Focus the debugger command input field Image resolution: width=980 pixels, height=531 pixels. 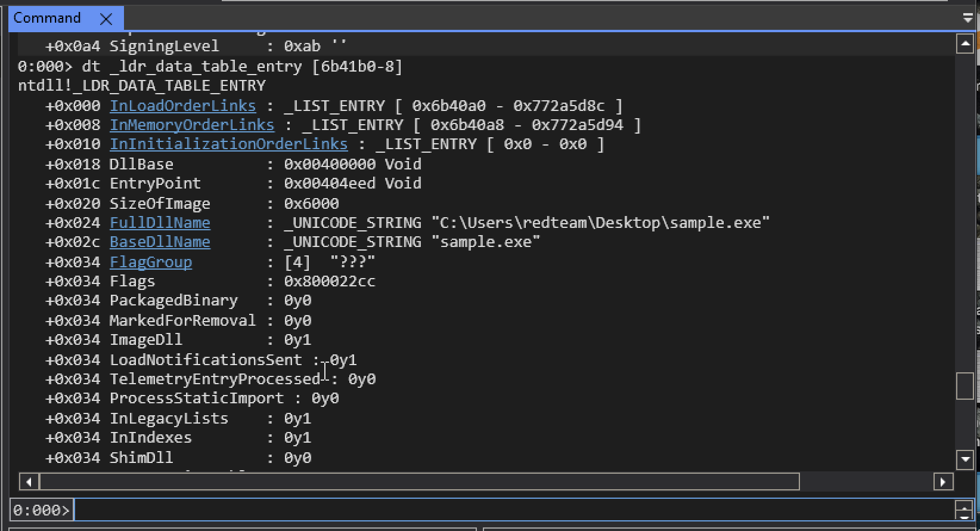(514, 510)
